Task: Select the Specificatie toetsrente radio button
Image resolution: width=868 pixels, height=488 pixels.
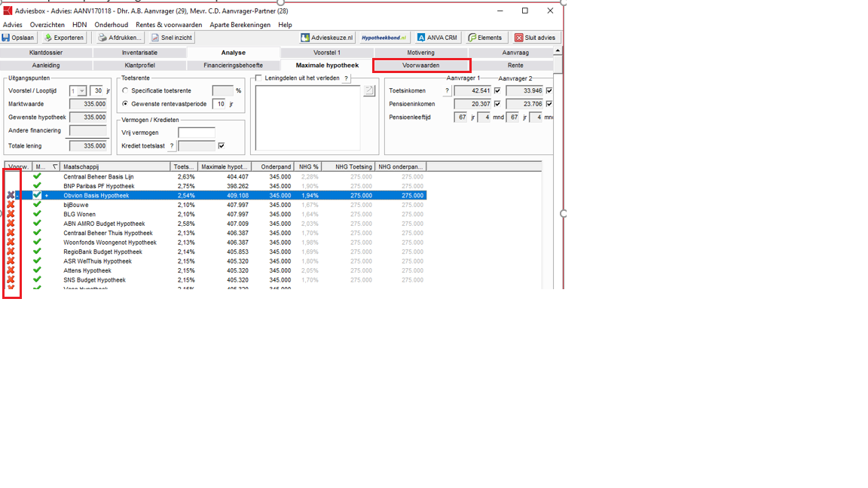Action: (x=125, y=90)
